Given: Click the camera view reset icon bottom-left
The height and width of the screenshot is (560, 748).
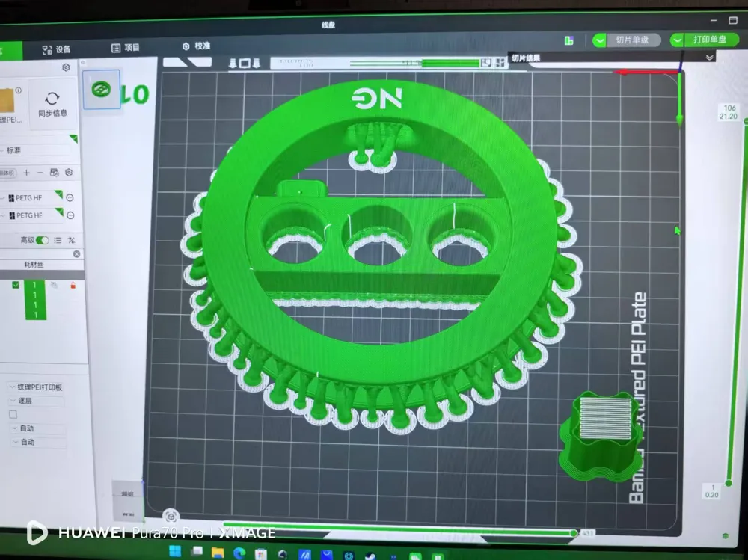Looking at the screenshot, I should coord(171,517).
